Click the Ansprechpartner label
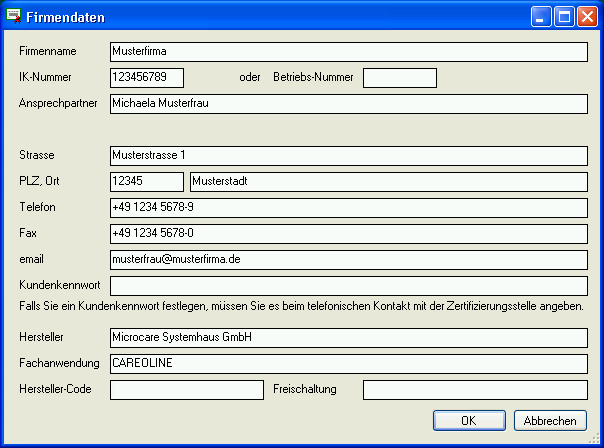The height and width of the screenshot is (448, 604). [x=58, y=103]
